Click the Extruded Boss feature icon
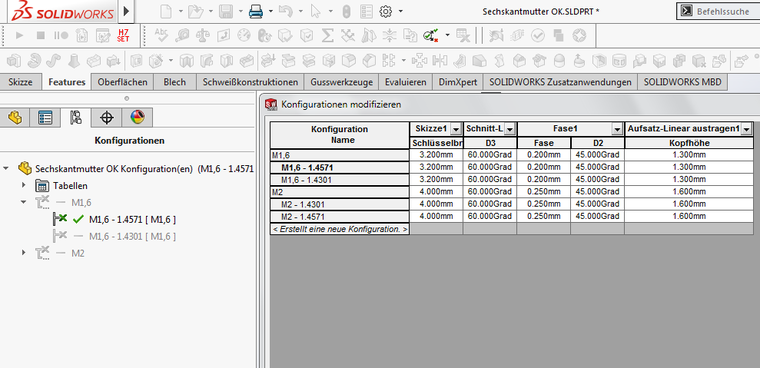760x368 pixels. point(14,61)
